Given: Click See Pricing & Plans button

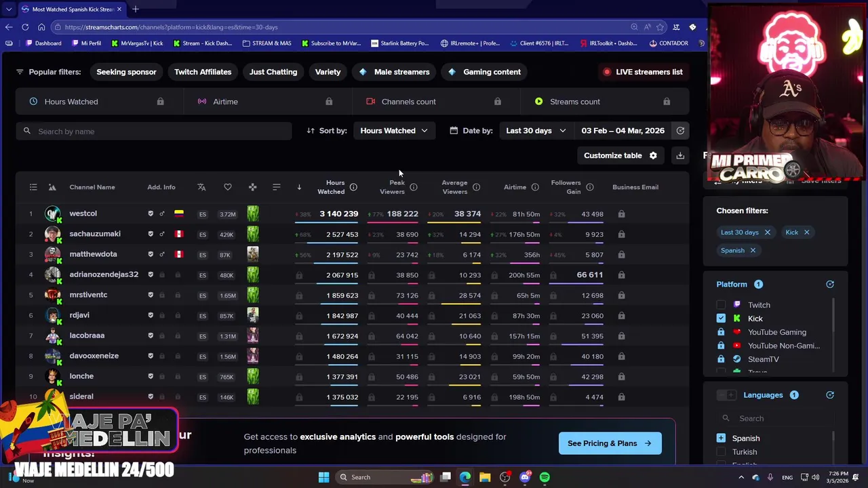Looking at the screenshot, I should (610, 443).
